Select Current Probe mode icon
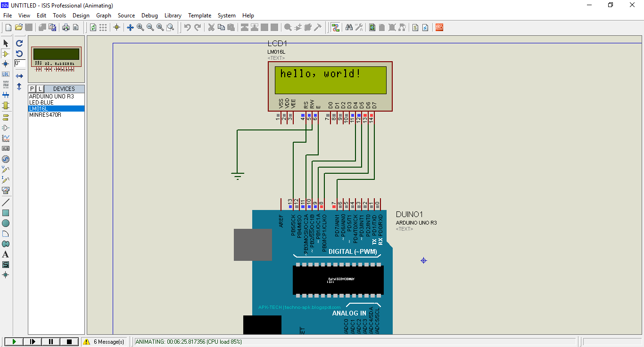Screen dimensions: 644x347 [6, 179]
